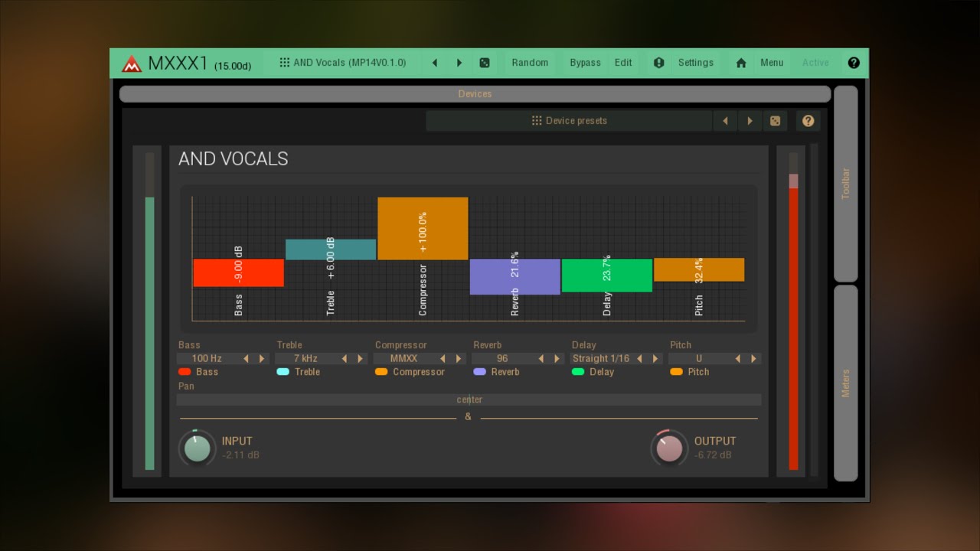Select previous Compressor type
This screenshot has width=980, height=551.
click(x=443, y=358)
